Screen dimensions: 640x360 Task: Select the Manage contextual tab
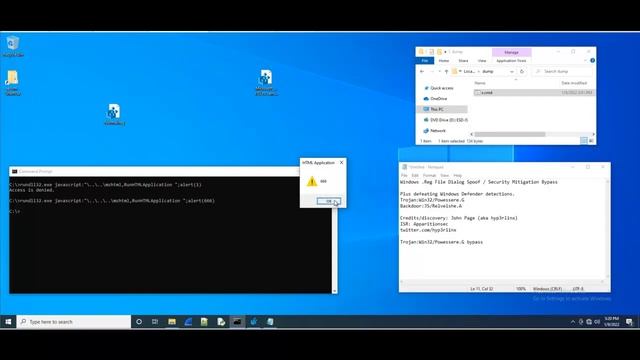point(511,52)
